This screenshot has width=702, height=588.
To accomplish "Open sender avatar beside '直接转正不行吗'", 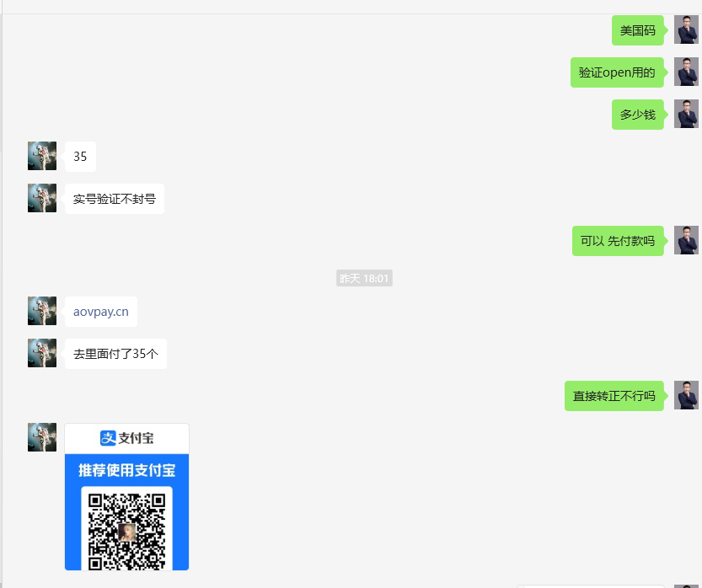I will click(x=686, y=395).
